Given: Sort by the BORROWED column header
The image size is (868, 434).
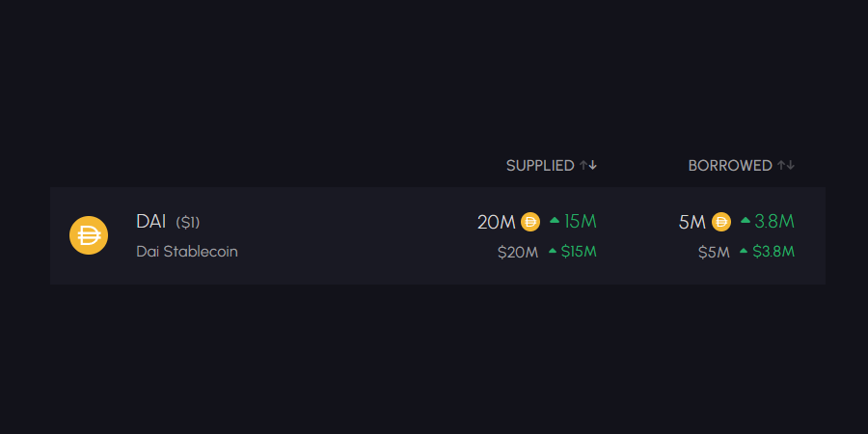Looking at the screenshot, I should [730, 166].
